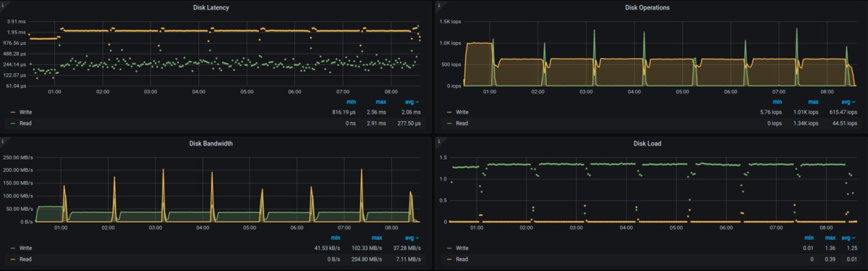The width and height of the screenshot is (868, 271).
Task: Click the 1.36 Write max disk load value
Action: pyautogui.click(x=830, y=249)
